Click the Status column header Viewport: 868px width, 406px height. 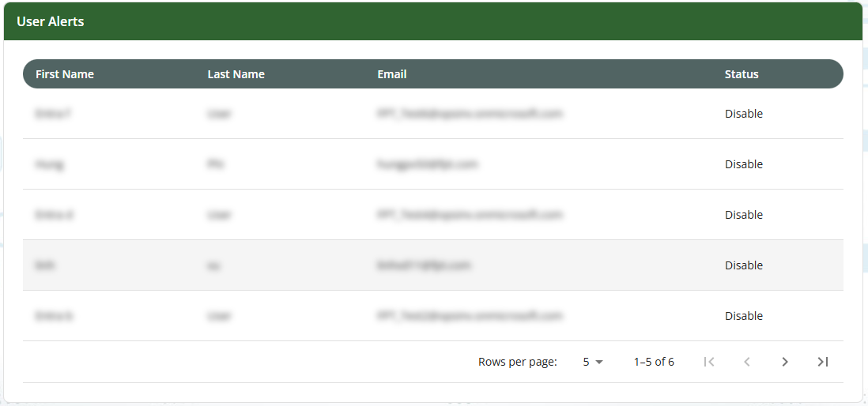[x=742, y=74]
